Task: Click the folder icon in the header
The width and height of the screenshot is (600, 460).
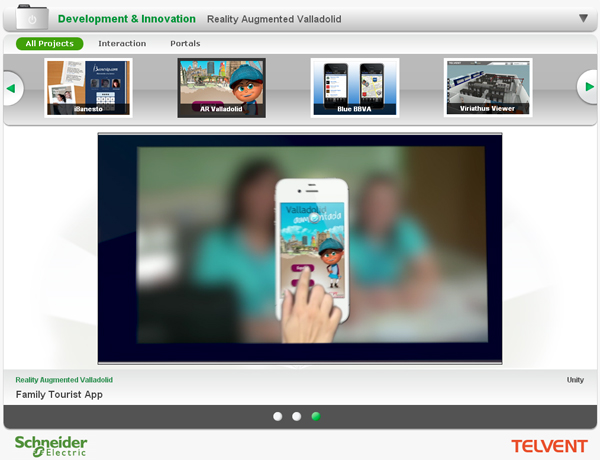Action: [x=32, y=18]
